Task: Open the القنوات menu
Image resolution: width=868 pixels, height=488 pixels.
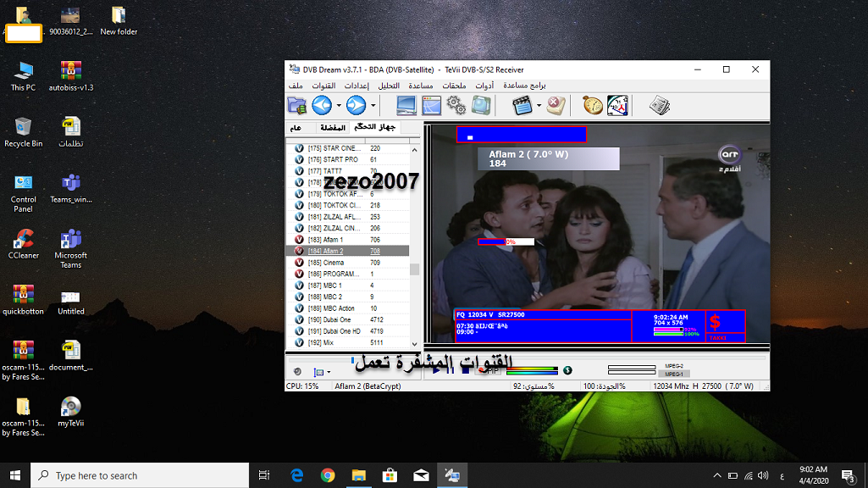Action: pos(323,86)
